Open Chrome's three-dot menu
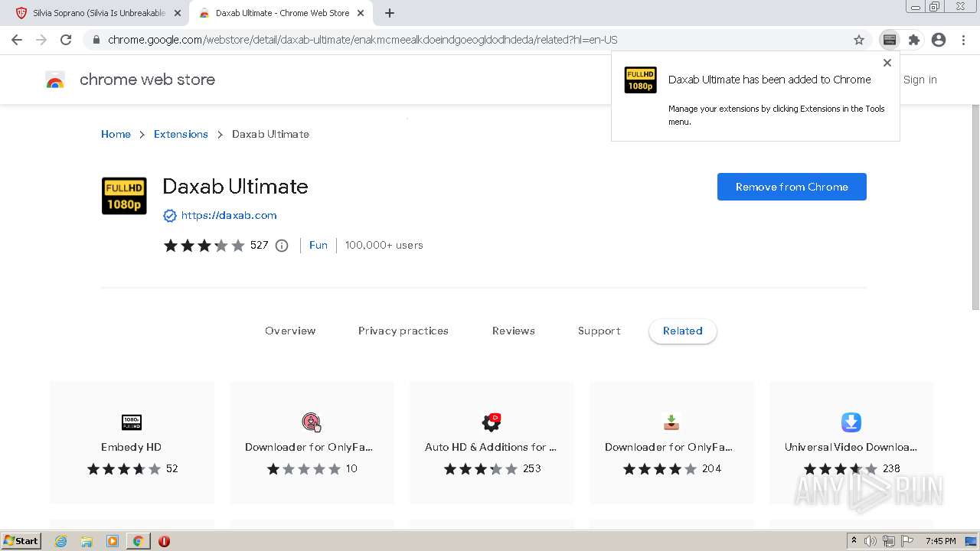 (963, 40)
